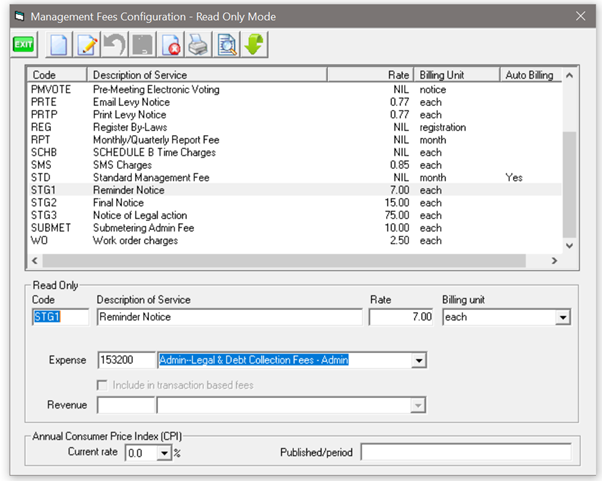Sort by Description of Service column header
This screenshot has height=481, width=602.
tap(207, 75)
